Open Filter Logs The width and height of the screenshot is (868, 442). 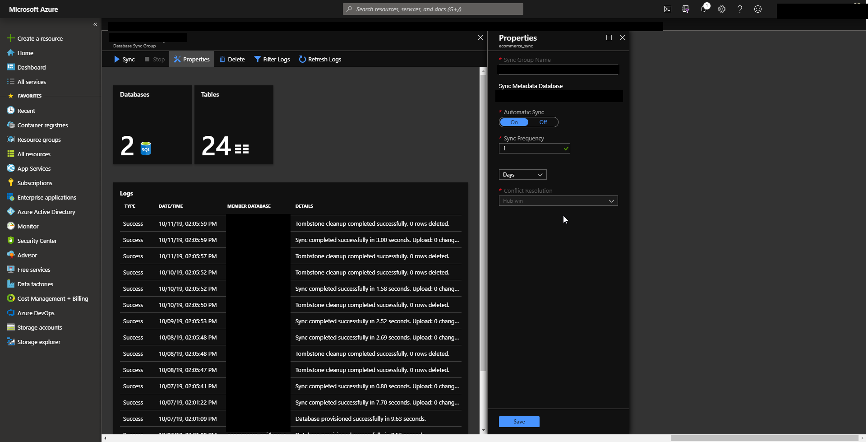click(x=272, y=59)
